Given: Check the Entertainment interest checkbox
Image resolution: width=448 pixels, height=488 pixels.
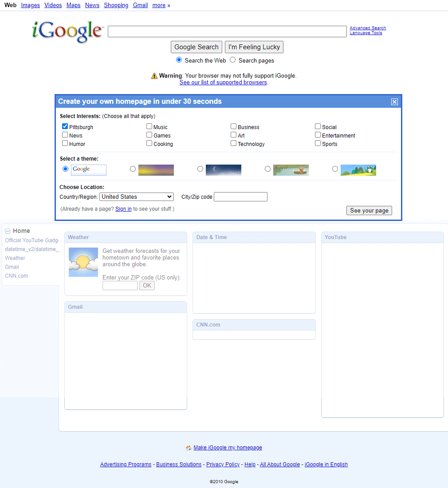Looking at the screenshot, I should (318, 135).
